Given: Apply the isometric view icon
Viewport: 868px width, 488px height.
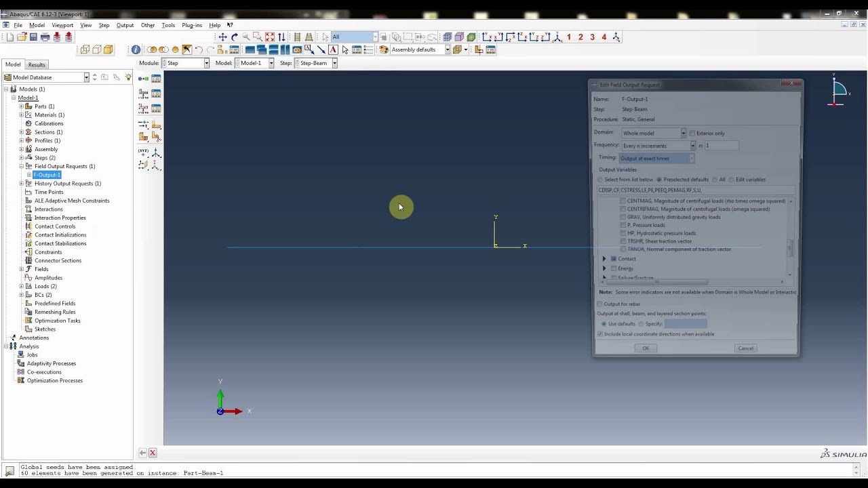Looking at the screenshot, I should point(557,37).
